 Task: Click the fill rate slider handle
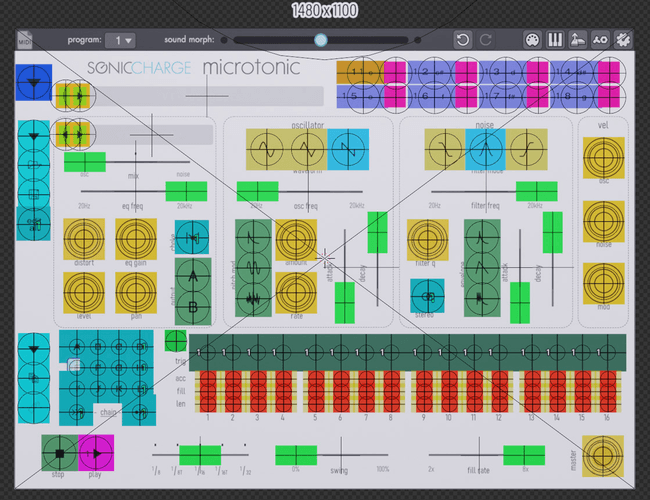click(x=524, y=455)
